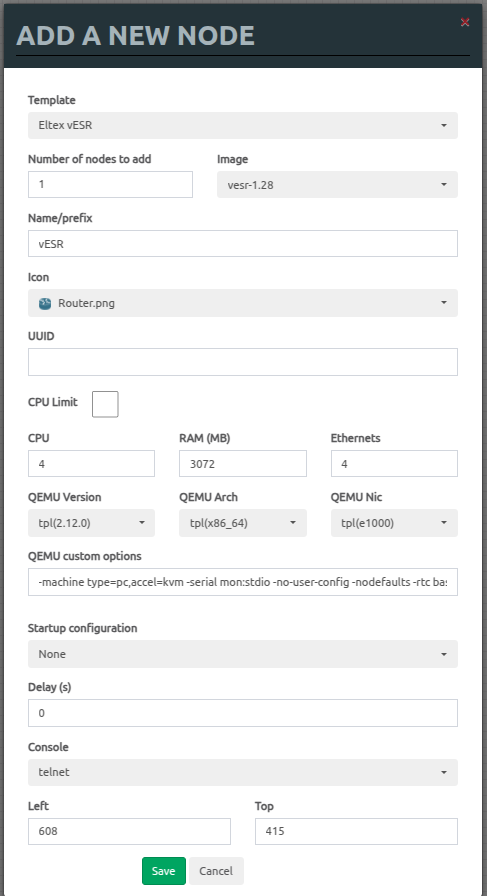Open the QEMU Nic dropdown
Viewport: 487px width, 896px height.
click(x=394, y=523)
